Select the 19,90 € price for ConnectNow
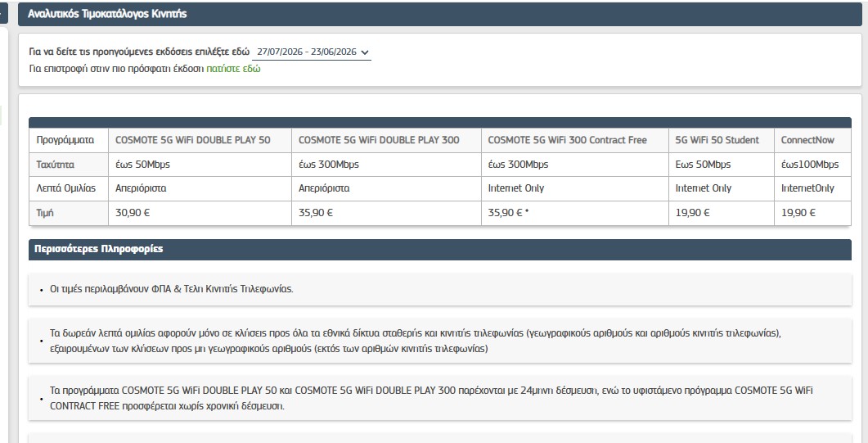The height and width of the screenshot is (443, 868). (x=812, y=213)
